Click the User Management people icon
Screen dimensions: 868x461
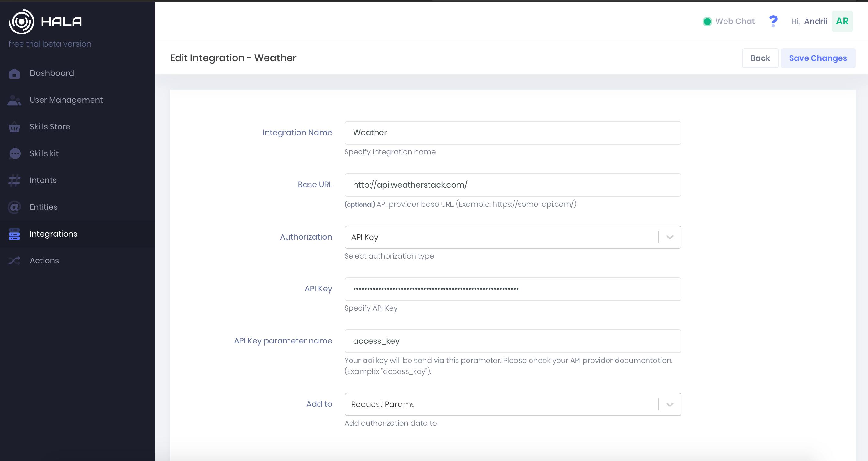click(14, 100)
